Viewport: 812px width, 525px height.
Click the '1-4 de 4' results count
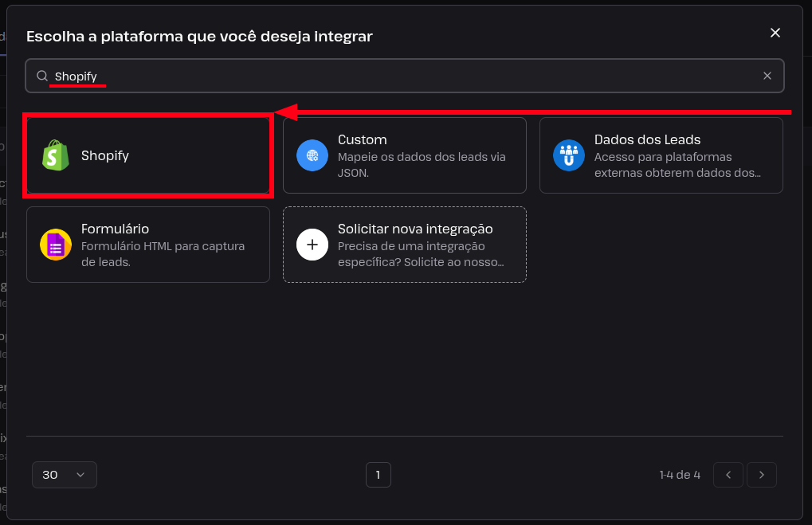680,475
